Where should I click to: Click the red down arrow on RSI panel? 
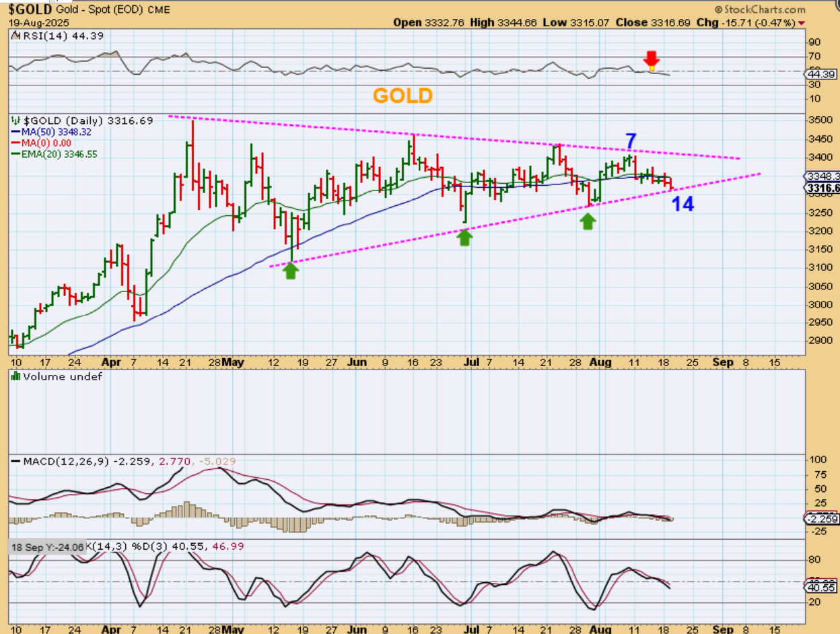coord(651,59)
